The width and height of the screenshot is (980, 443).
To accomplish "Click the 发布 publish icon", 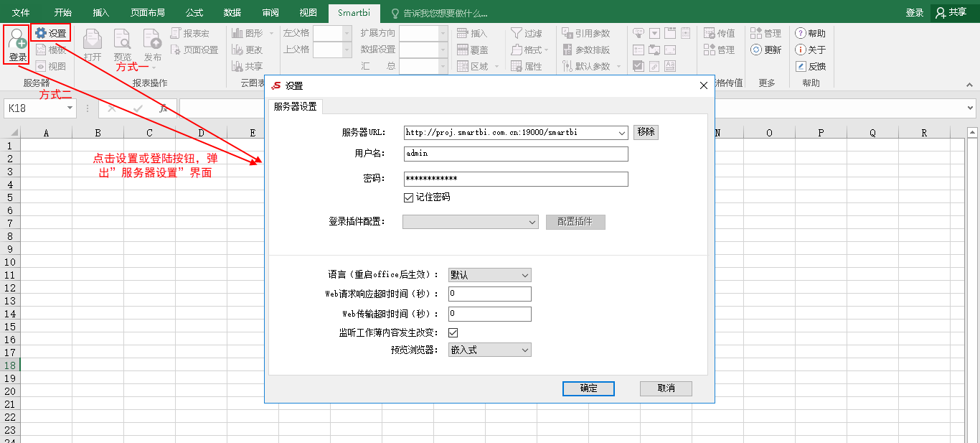I will 152,45.
